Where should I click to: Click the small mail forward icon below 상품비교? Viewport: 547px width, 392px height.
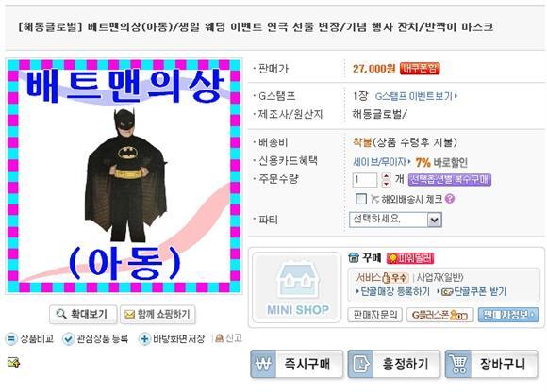tap(13, 363)
